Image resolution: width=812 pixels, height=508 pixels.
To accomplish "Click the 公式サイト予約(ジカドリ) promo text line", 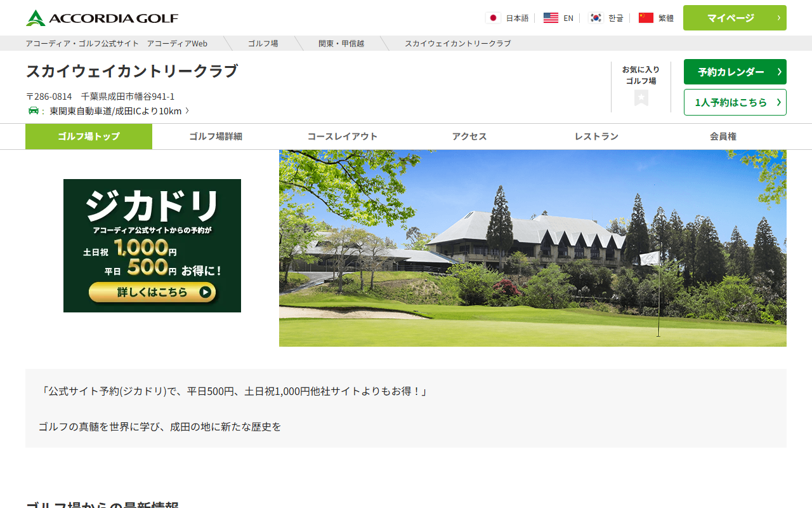I will pyautogui.click(x=233, y=391).
